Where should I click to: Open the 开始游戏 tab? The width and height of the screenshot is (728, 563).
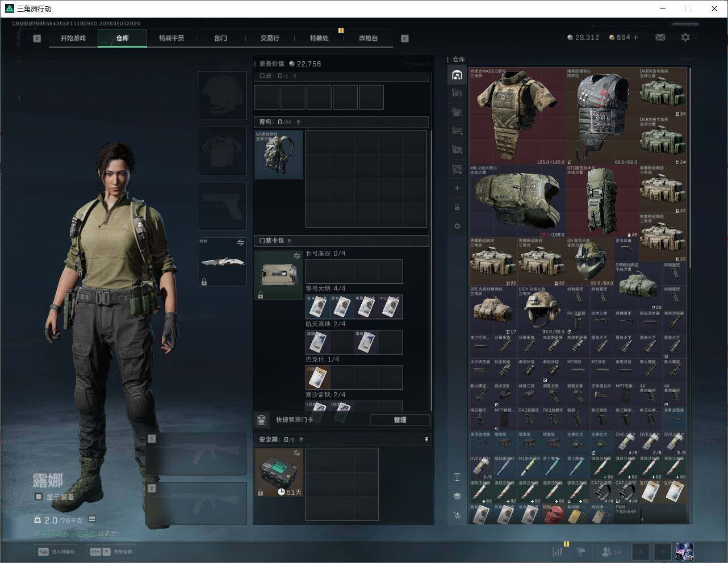pyautogui.click(x=73, y=38)
